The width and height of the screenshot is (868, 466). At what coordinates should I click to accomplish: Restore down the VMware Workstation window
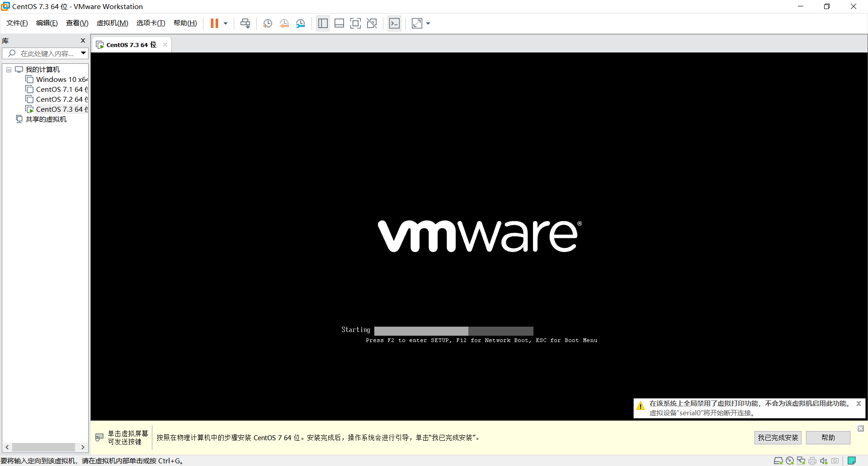[827, 6]
